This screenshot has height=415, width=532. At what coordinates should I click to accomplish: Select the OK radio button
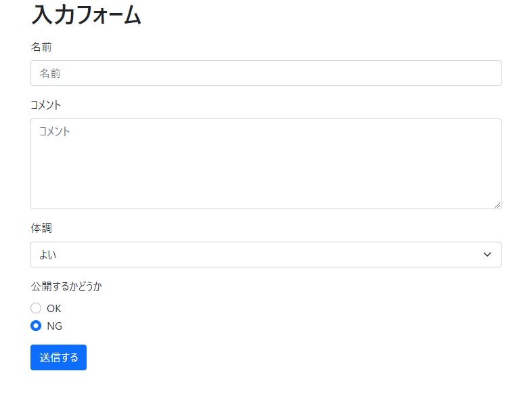click(x=36, y=308)
